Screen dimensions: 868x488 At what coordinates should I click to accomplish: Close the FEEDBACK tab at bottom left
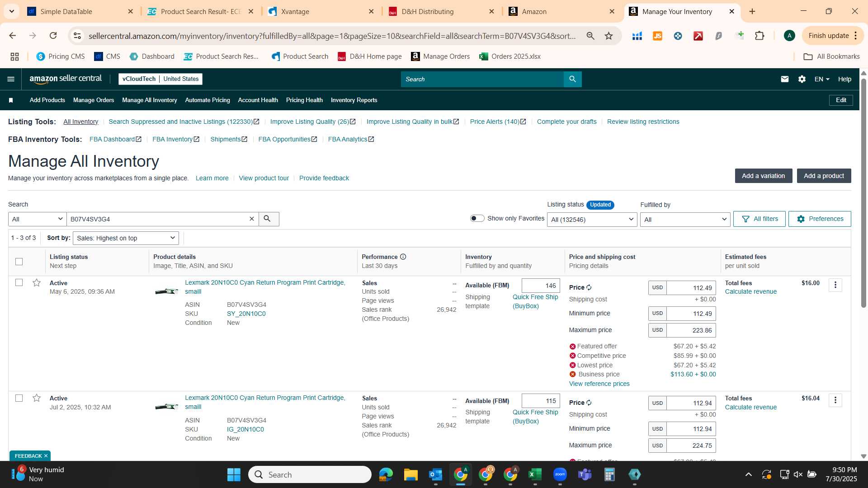46,456
